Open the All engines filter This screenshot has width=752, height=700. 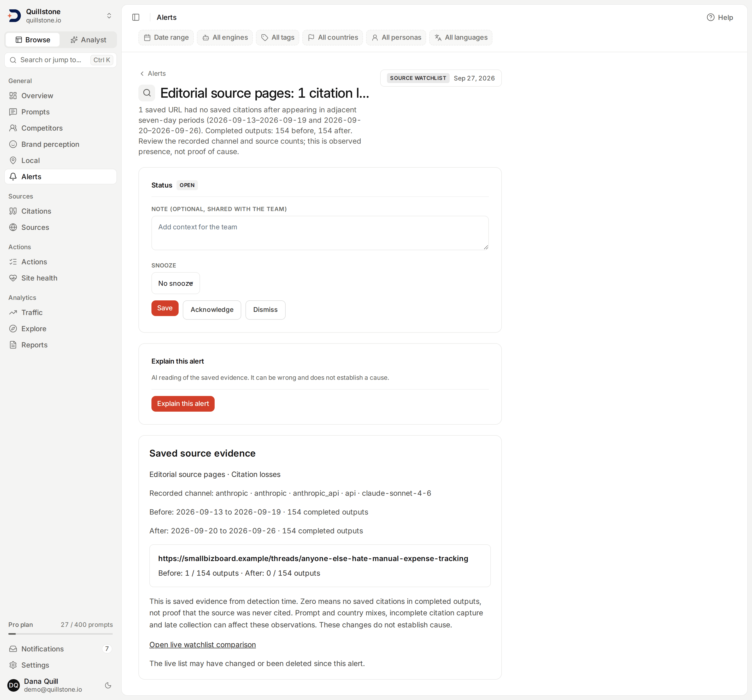(225, 37)
